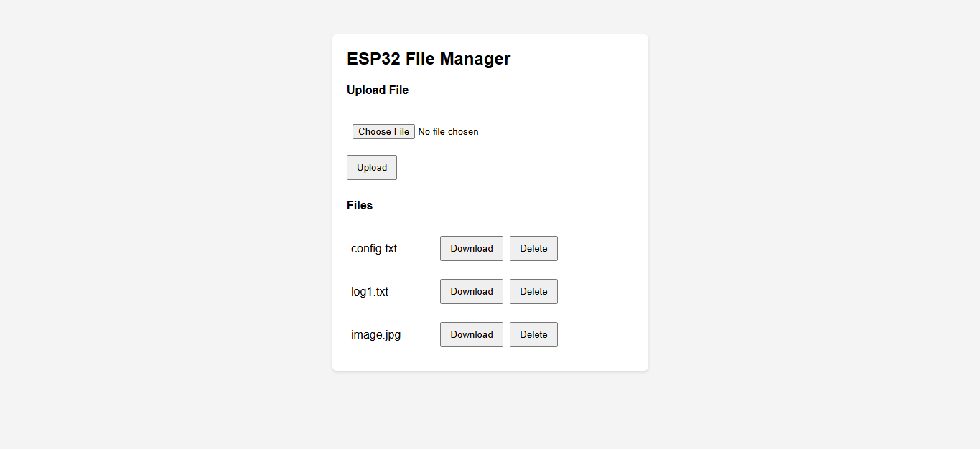Click the 'No file chosen' label

click(x=448, y=131)
